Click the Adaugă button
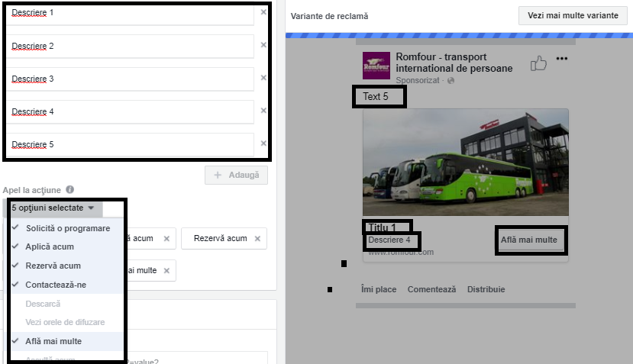Image resolution: width=633 pixels, height=364 pixels. [x=236, y=175]
